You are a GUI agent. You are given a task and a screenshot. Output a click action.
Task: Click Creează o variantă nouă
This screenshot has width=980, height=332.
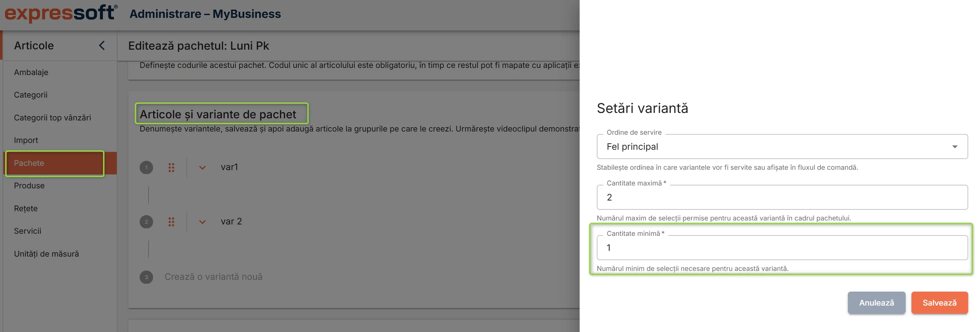[x=214, y=277]
